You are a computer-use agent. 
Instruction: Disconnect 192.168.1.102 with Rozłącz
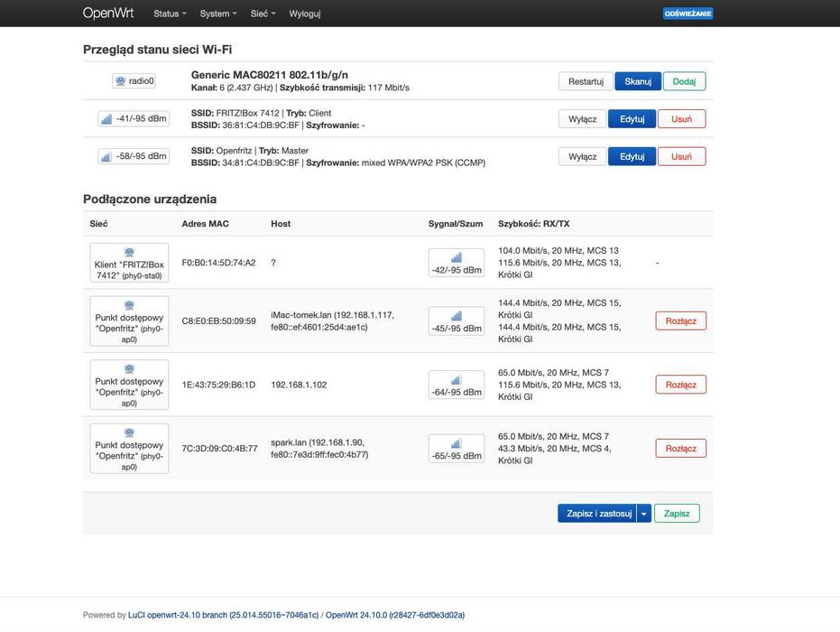[x=681, y=385]
